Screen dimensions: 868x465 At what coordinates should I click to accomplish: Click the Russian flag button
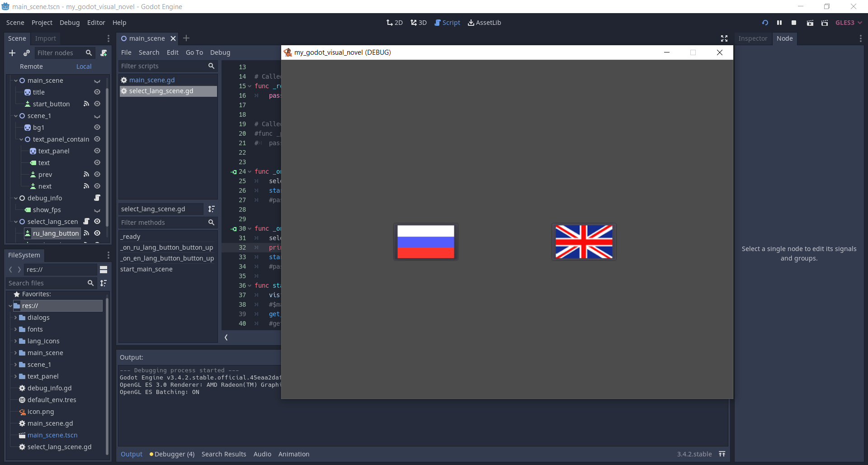point(426,242)
